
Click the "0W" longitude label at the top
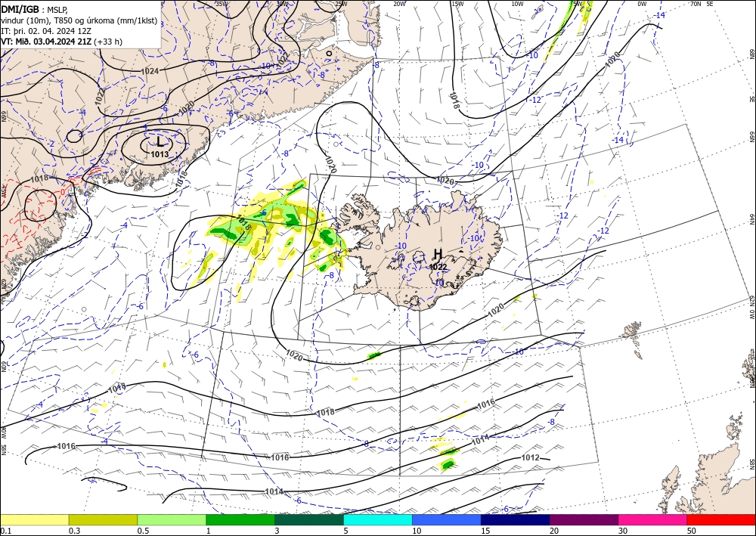tap(642, 4)
